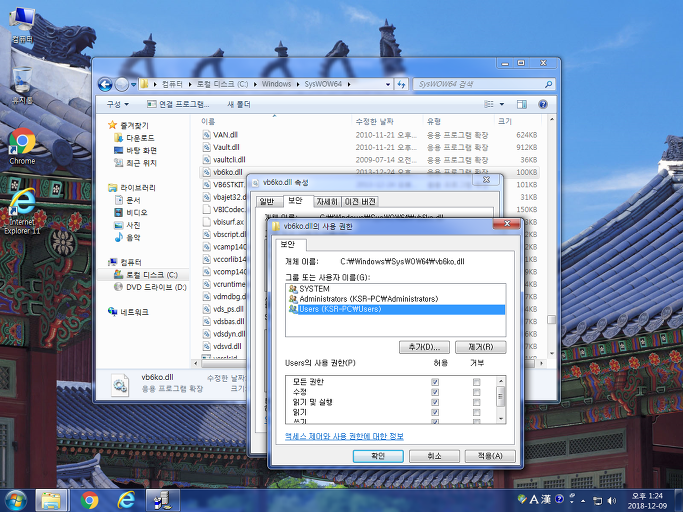Click the 추가(D)... button
683x512 pixels.
coord(425,347)
